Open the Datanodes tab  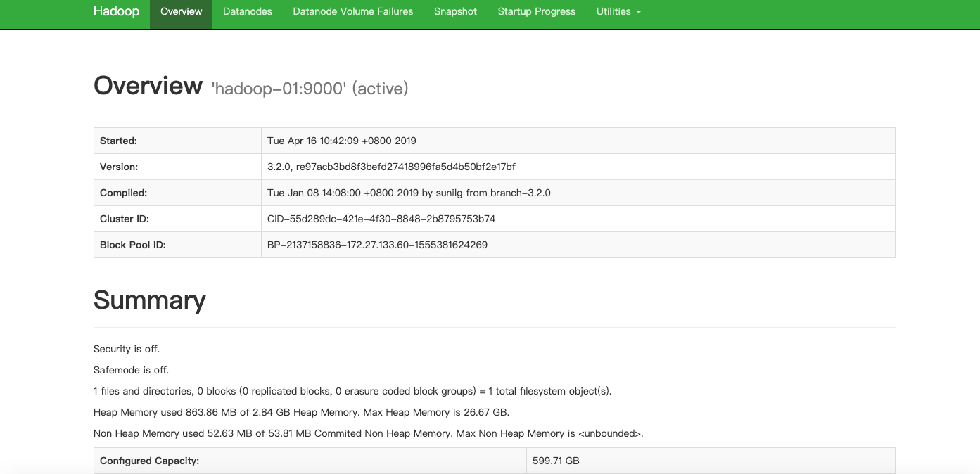[248, 11]
